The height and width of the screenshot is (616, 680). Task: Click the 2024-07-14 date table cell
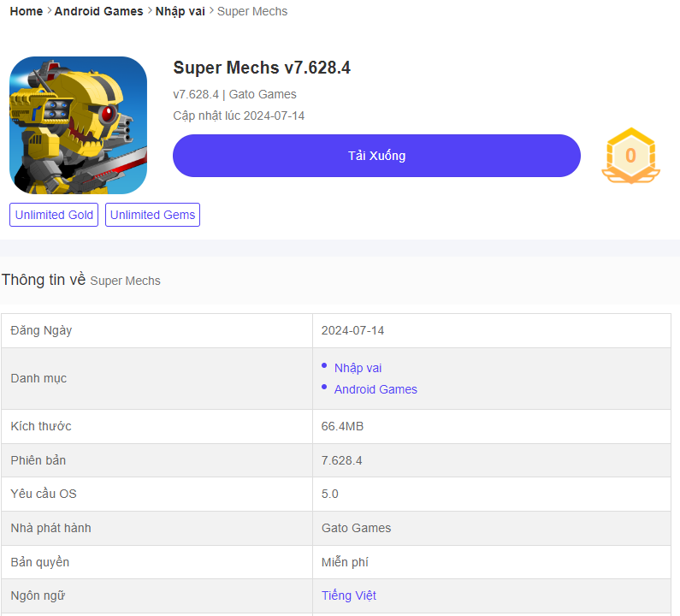[492, 330]
